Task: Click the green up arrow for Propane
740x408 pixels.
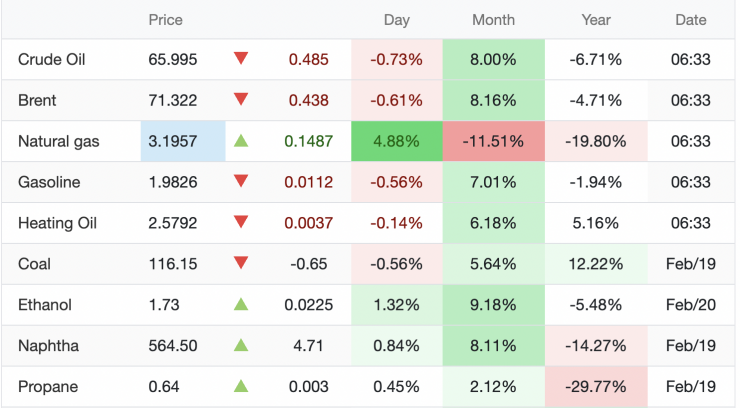Action: tap(241, 387)
